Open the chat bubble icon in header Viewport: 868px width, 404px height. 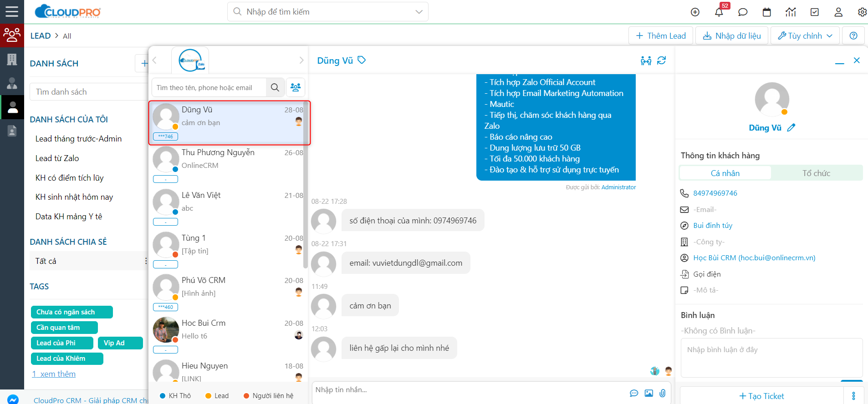pos(743,12)
